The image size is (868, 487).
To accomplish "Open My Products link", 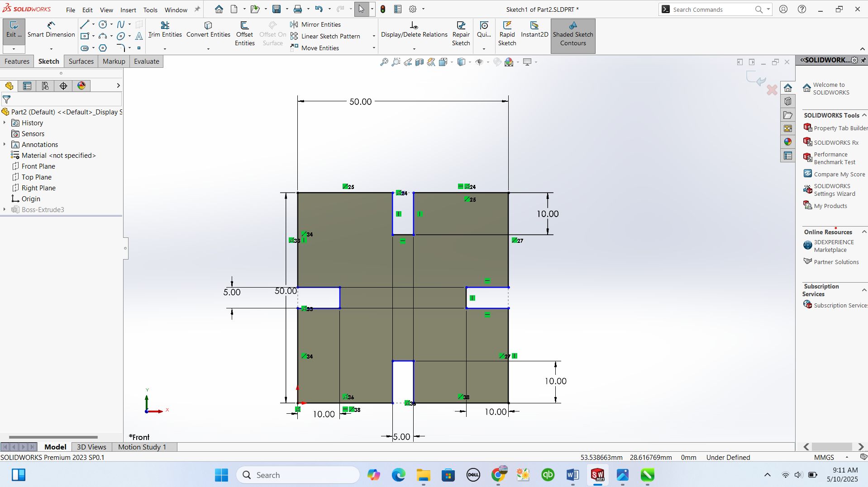I will tap(825, 206).
